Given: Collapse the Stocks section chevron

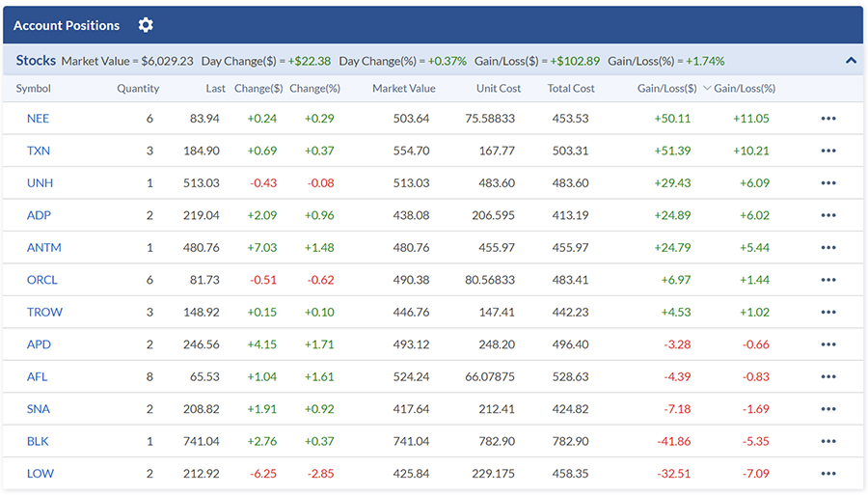Looking at the screenshot, I should (x=851, y=61).
